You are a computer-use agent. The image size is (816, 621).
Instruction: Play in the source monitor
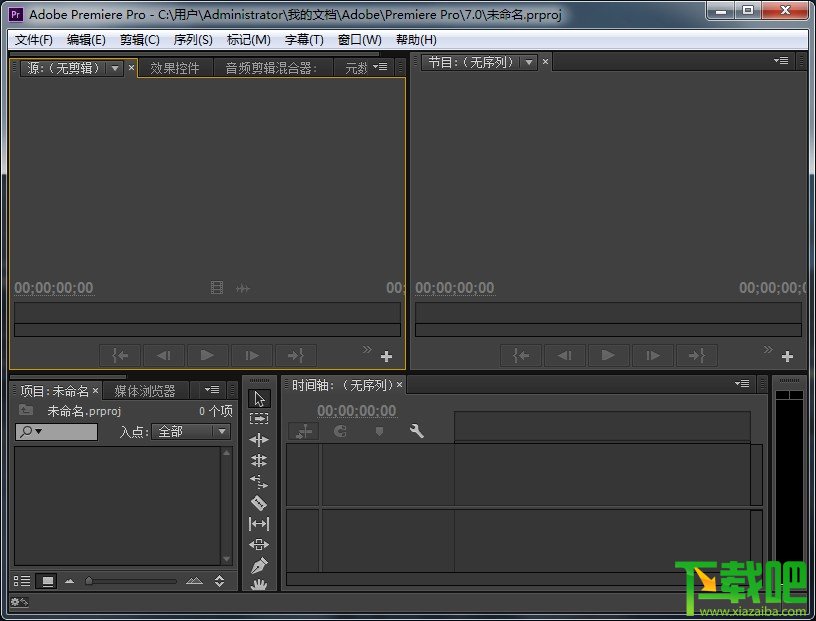(208, 355)
